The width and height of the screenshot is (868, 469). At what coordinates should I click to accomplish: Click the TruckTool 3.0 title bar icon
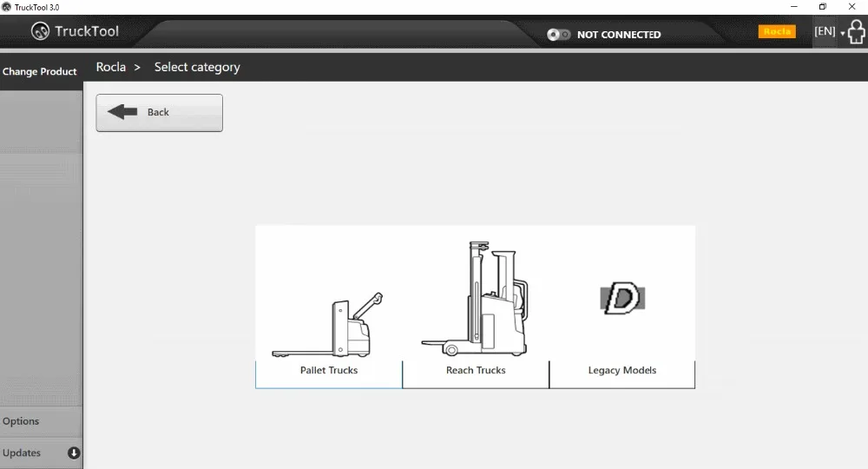point(6,7)
